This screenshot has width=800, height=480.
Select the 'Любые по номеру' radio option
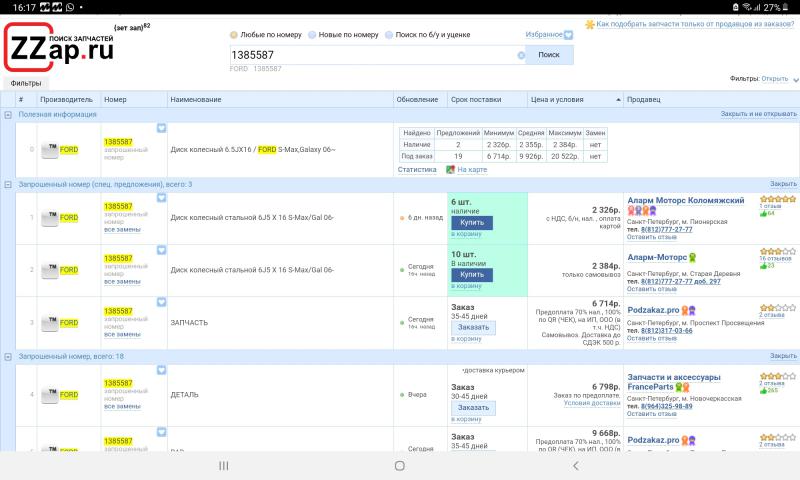[x=266, y=35]
